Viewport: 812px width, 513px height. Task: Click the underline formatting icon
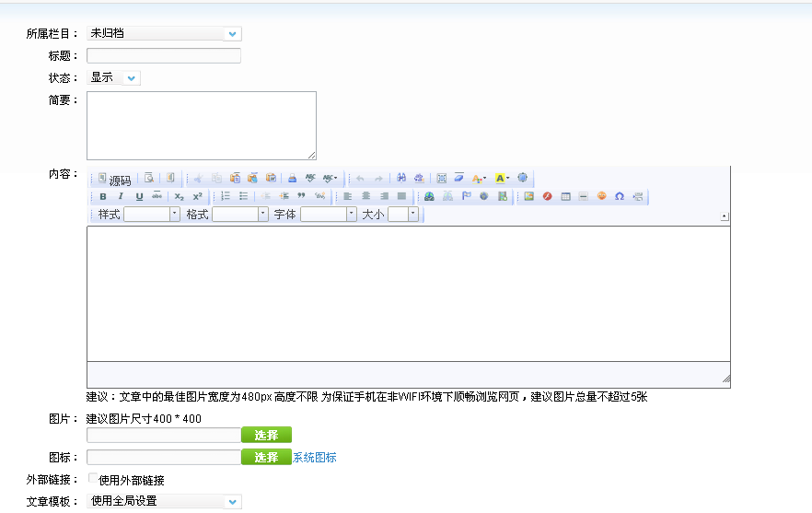coord(139,196)
